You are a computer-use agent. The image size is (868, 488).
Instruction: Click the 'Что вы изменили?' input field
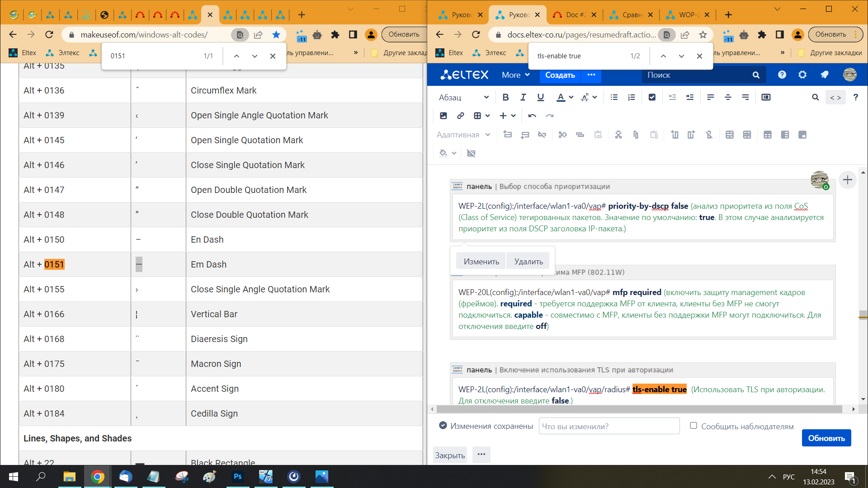(609, 426)
